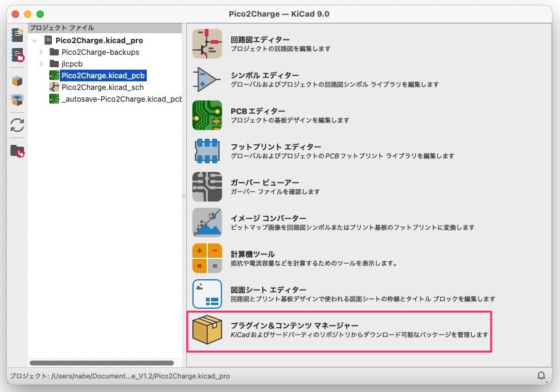Open Plugin and Content Manager box icon
560x392 pixels.
[x=207, y=330]
